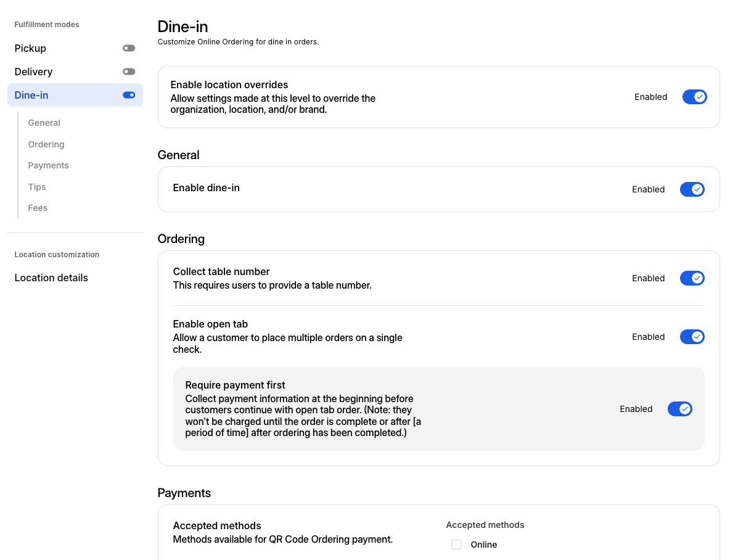Jump to the General subsection link

click(44, 123)
